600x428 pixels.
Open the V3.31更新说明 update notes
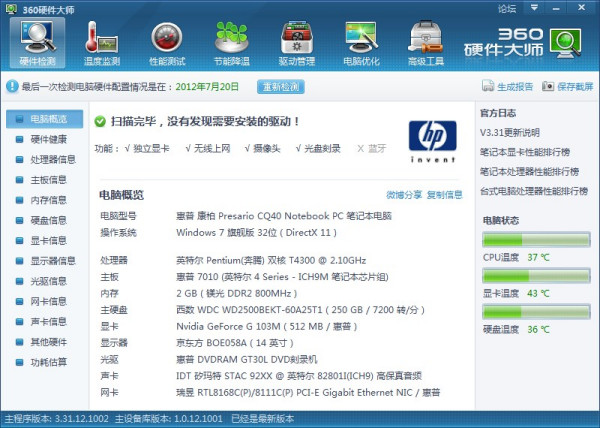click(x=510, y=133)
